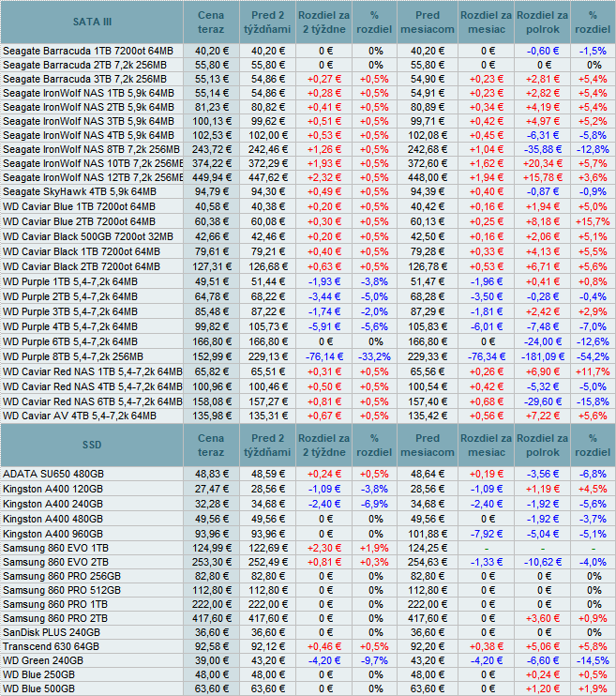
Task: Select WD Purple 8TB 256MB row name
Action: tap(73, 356)
